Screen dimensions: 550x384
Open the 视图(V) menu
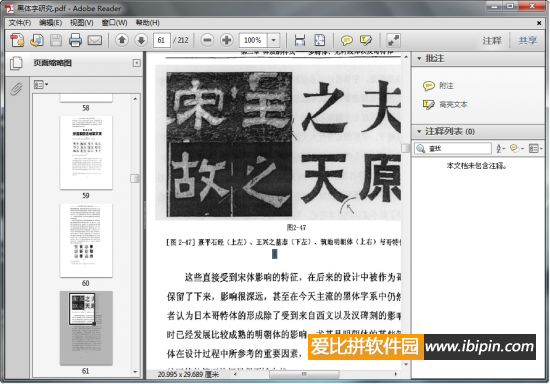point(81,23)
